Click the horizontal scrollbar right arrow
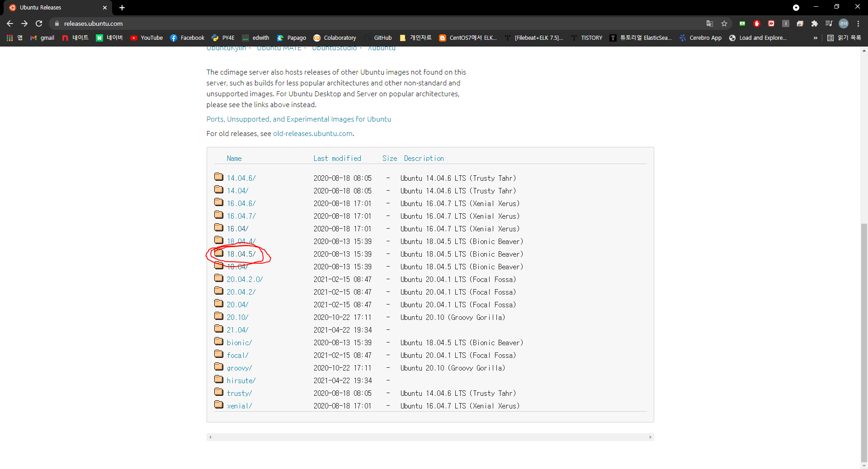The width and height of the screenshot is (868, 469). (650, 437)
